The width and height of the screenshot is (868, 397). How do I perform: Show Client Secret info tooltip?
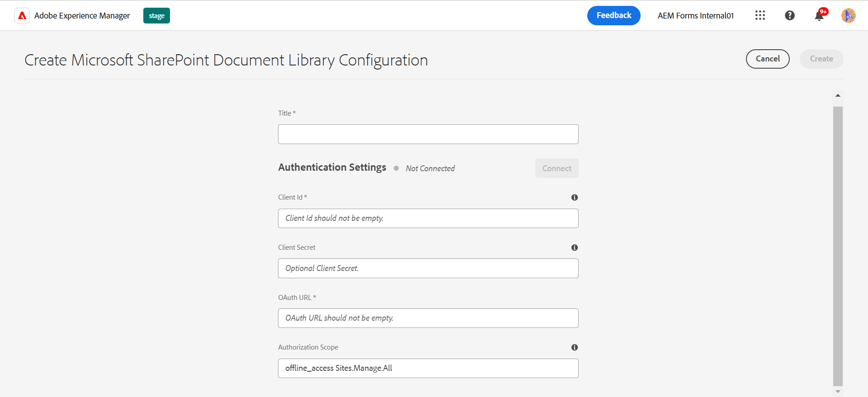[x=575, y=248]
